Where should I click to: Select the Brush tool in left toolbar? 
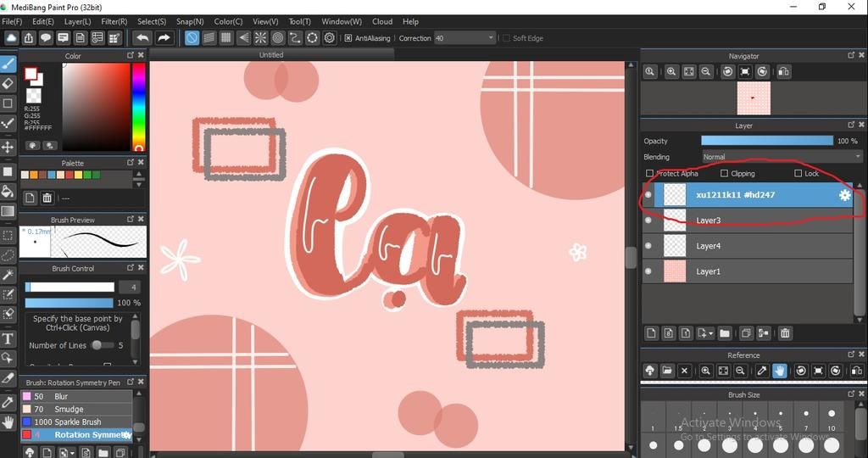[8, 64]
